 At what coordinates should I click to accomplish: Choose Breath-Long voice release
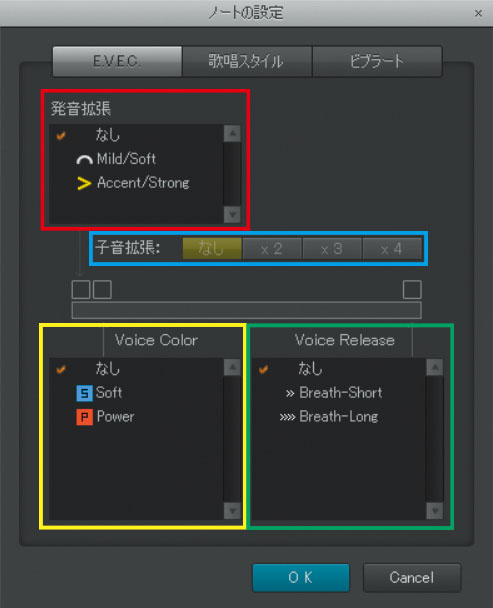click(x=338, y=417)
